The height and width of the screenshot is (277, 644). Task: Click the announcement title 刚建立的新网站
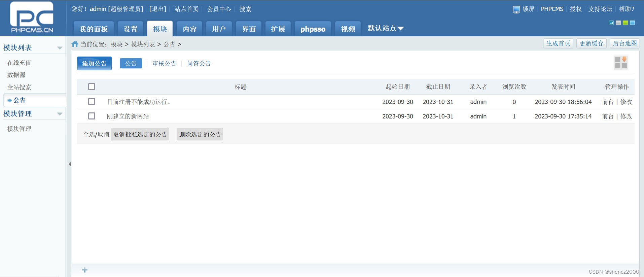click(128, 116)
